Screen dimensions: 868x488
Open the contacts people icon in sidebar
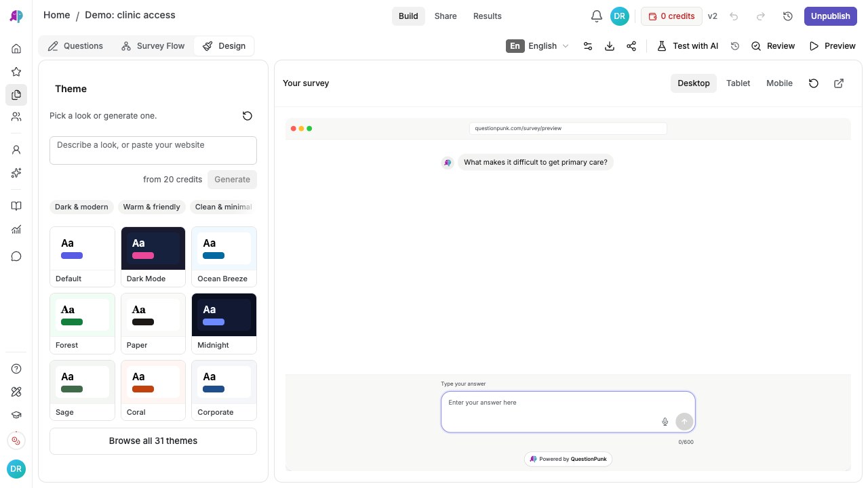coord(16,117)
